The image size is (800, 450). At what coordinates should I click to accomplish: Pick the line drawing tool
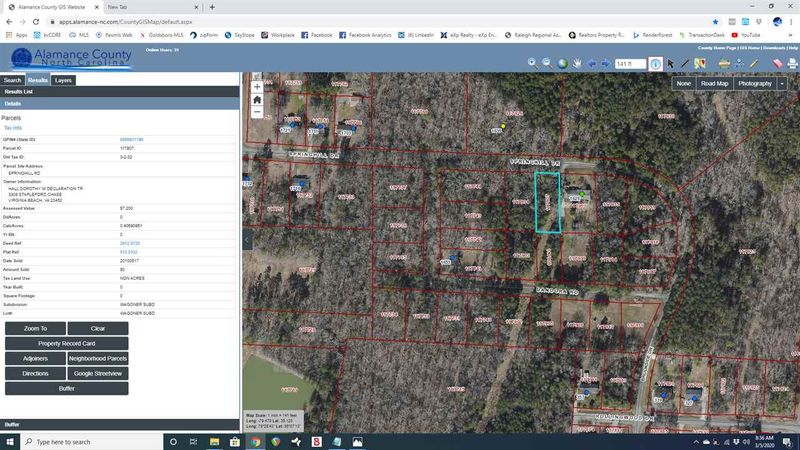(685, 64)
